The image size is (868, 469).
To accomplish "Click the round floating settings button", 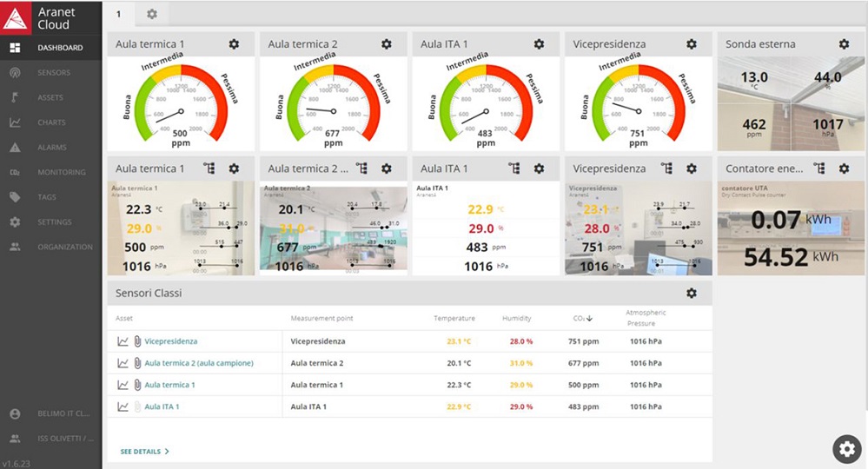I will [846, 448].
